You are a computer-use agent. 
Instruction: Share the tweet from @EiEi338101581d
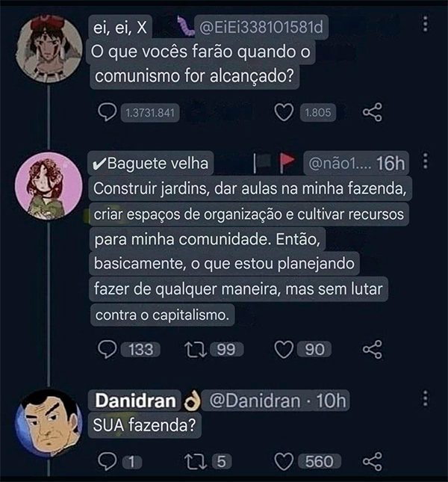pos(373,112)
